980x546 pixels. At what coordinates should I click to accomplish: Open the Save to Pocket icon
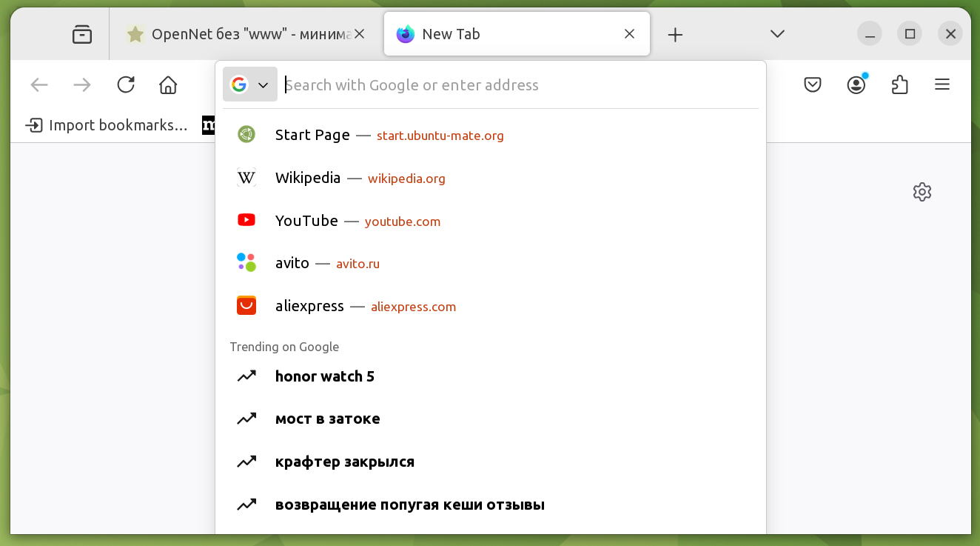[813, 85]
